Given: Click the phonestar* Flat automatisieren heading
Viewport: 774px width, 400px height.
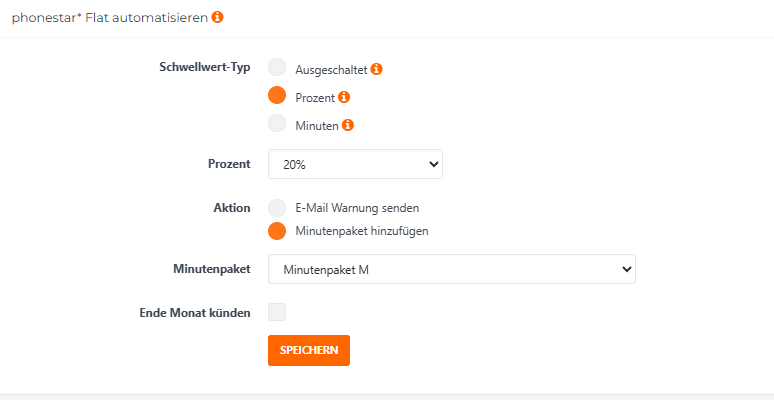Looking at the screenshot, I should pos(110,18).
